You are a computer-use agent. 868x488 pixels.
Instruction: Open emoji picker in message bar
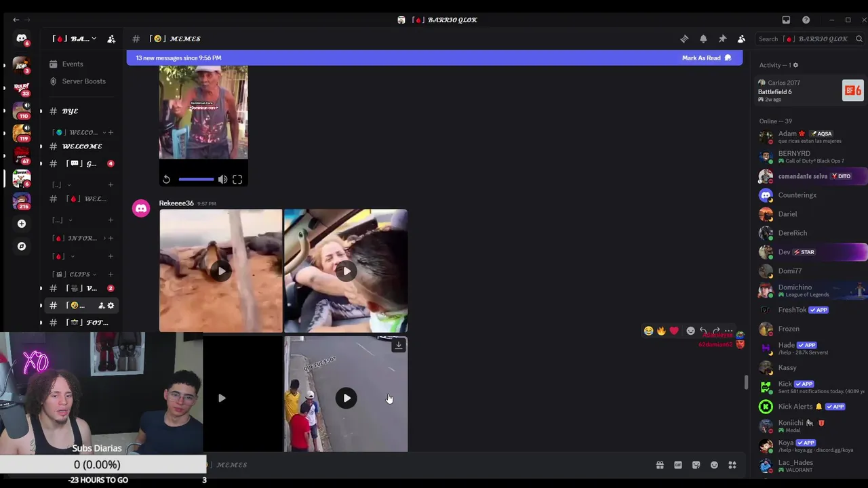[714, 465]
